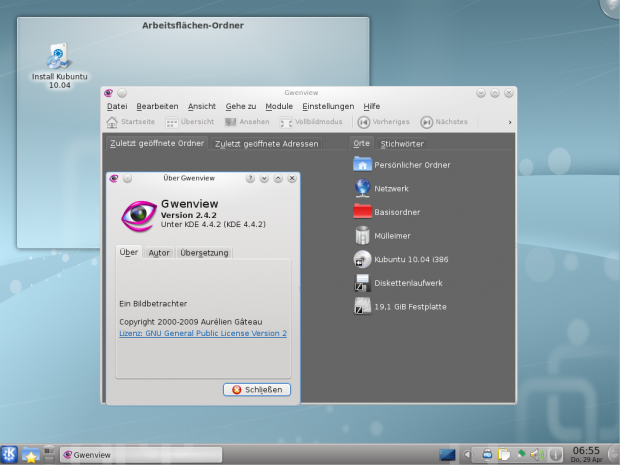
Task: Open the Netzwerk place
Action: click(x=381, y=188)
